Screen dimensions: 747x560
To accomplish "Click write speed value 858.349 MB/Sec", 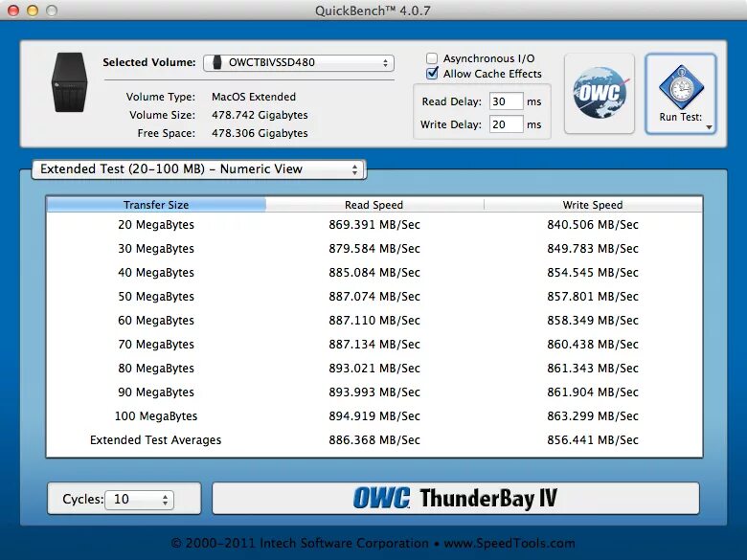I will [x=593, y=321].
